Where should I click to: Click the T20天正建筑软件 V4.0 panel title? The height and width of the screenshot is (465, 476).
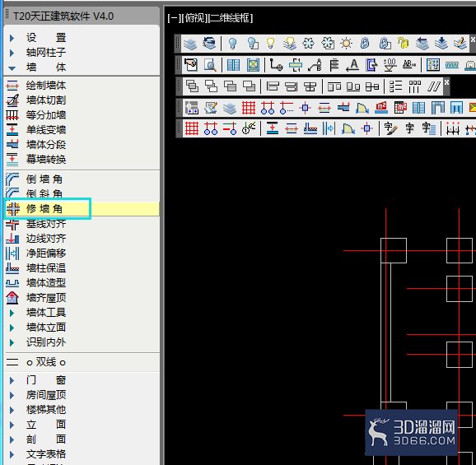point(63,16)
